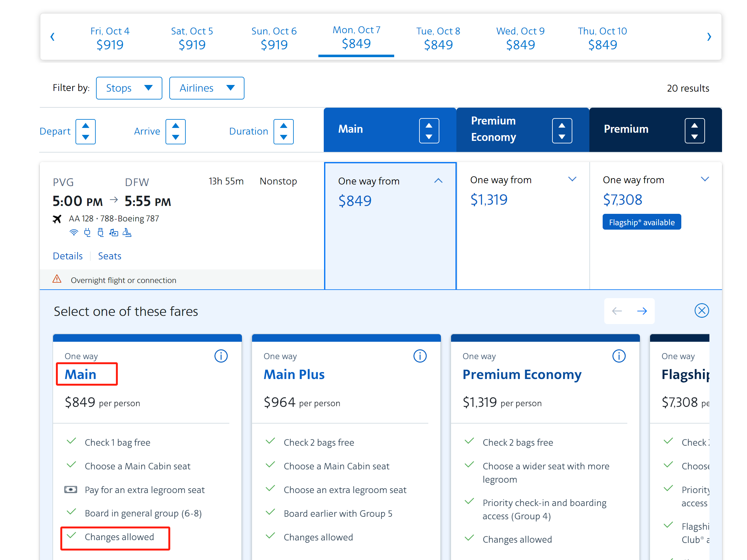Viewport: 747px width, 560px height.
Task: Go to the previous week of dates
Action: 52,37
